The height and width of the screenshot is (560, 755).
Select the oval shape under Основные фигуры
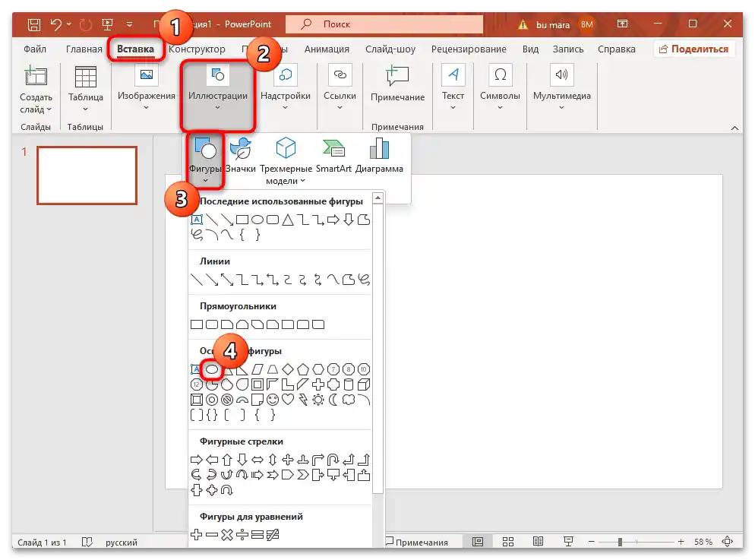[213, 369]
